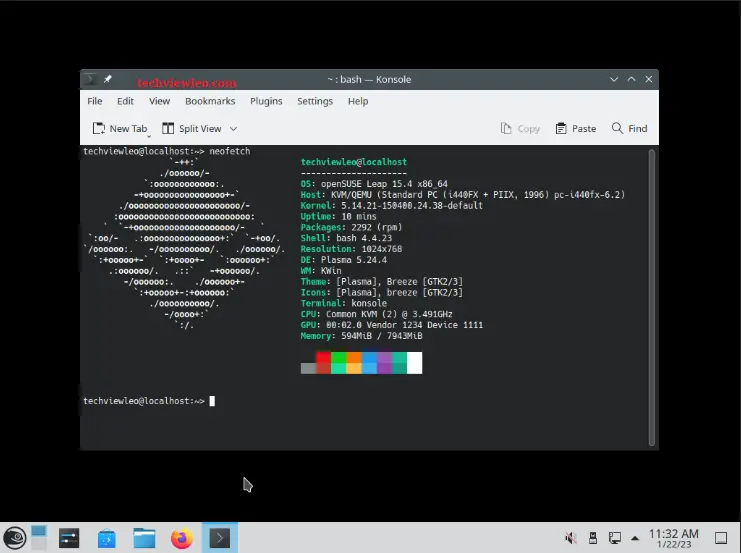Maximize the Konsole window
Screen dimensions: 741x553
[x=631, y=79]
